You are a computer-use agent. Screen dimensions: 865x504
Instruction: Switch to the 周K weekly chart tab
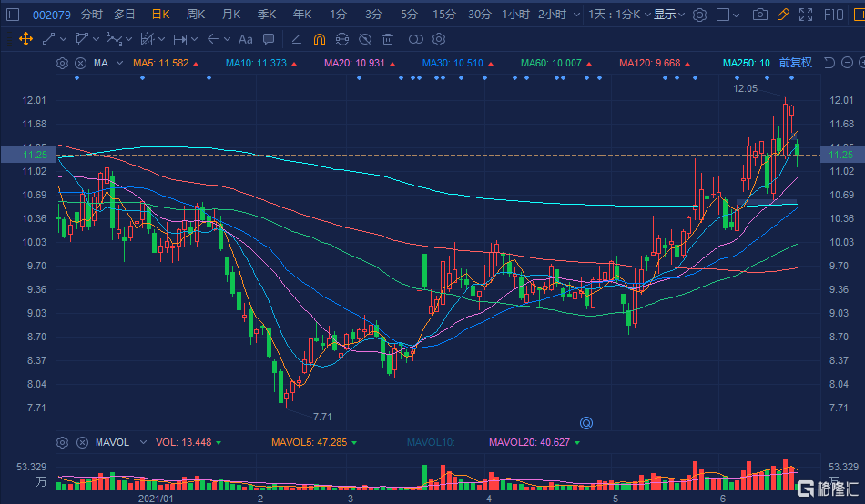coord(195,15)
